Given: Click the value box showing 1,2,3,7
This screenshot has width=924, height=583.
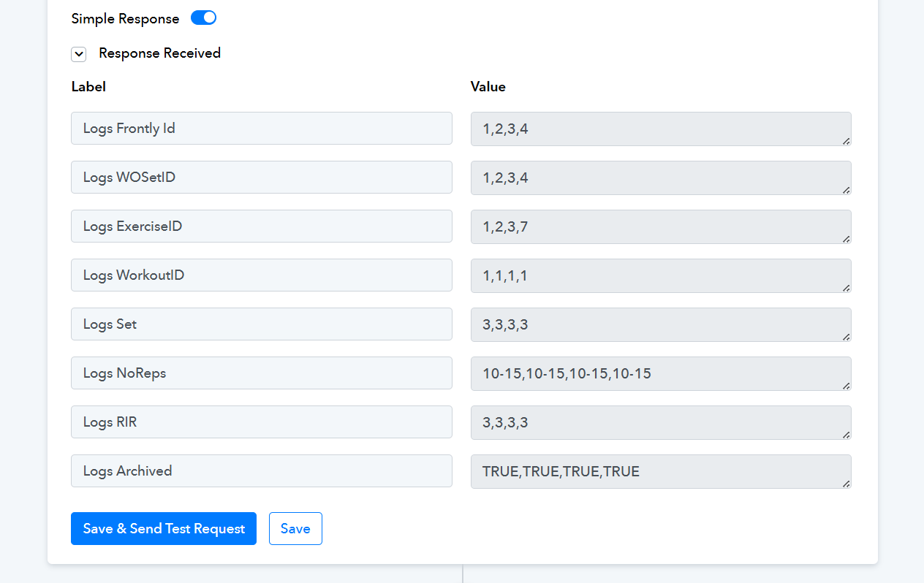Looking at the screenshot, I should tap(660, 226).
